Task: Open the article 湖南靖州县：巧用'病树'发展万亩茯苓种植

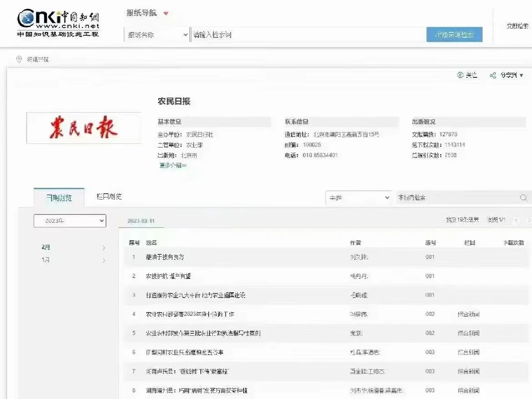Action: pyautogui.click(x=197, y=391)
